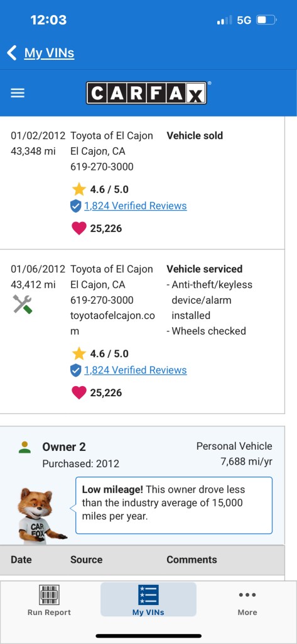Open the hamburger menu icon

[x=18, y=93]
